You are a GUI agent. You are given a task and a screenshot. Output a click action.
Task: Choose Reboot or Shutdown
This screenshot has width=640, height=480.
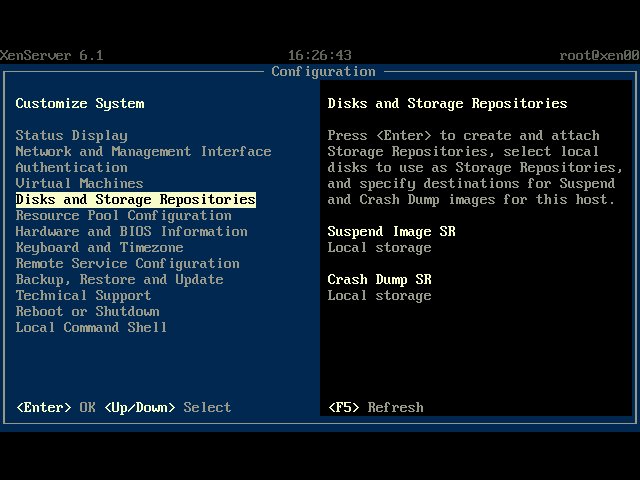click(87, 311)
